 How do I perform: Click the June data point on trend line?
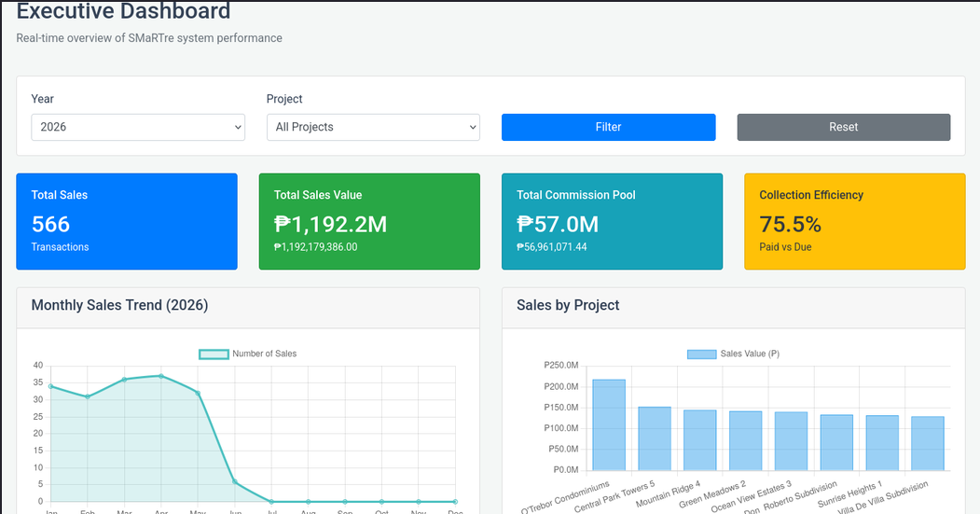pos(234,481)
